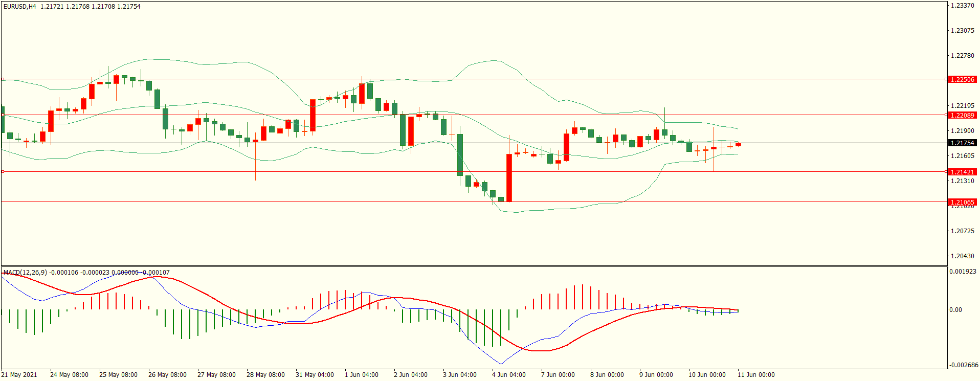The image size is (980, 381).
Task: Click the 1 Jun 04:00 time label
Action: point(362,375)
